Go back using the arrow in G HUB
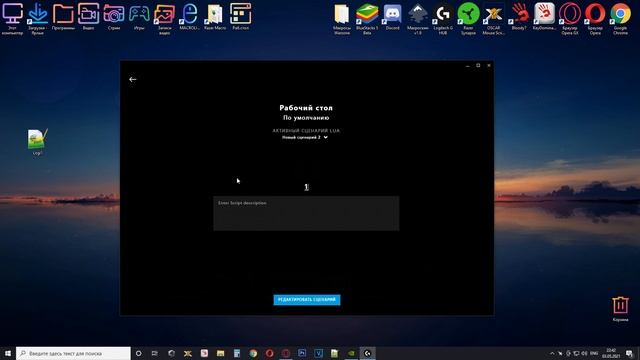This screenshot has width=640, height=360. coord(132,80)
